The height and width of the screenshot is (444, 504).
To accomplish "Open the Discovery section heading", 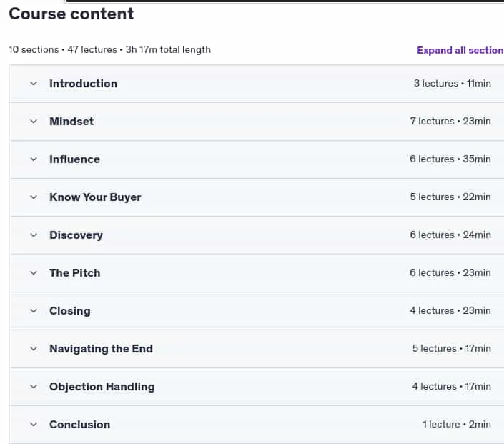I will click(76, 235).
